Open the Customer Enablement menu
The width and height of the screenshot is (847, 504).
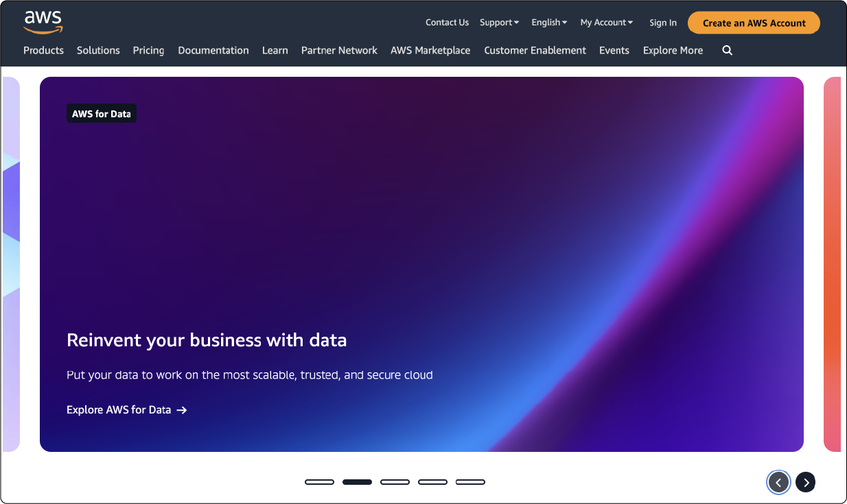[535, 50]
